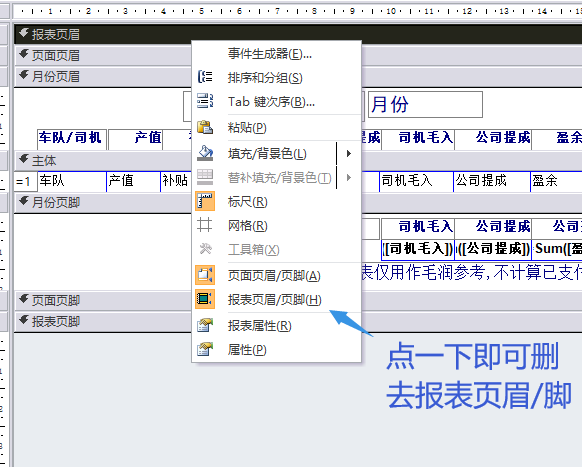Toggle the 标尺 ruler option

pyautogui.click(x=248, y=202)
